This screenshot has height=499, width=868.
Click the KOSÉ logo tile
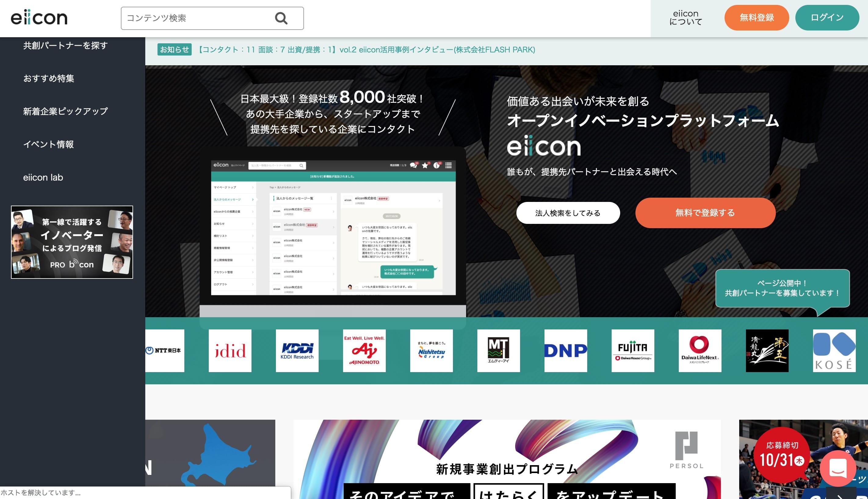[x=834, y=350]
